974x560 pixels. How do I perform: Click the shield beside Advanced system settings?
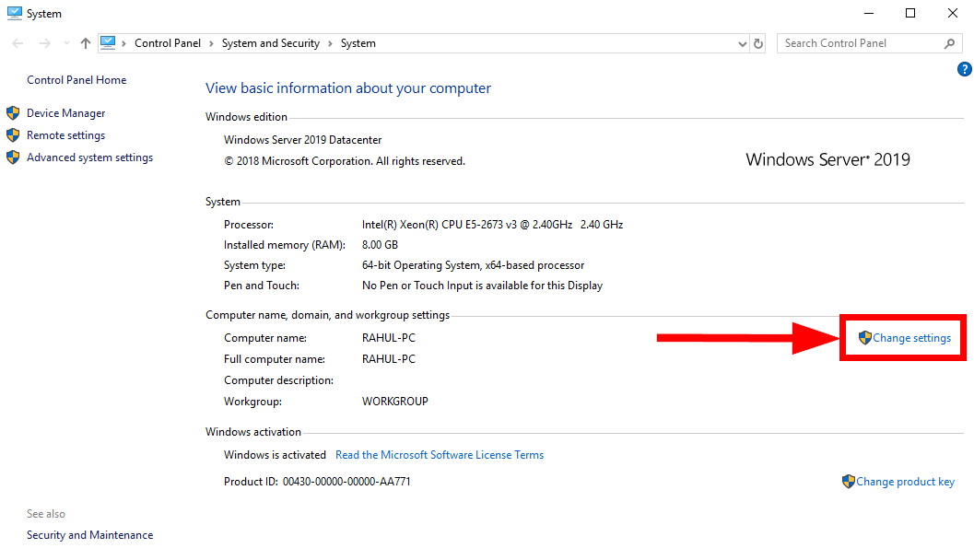click(13, 157)
